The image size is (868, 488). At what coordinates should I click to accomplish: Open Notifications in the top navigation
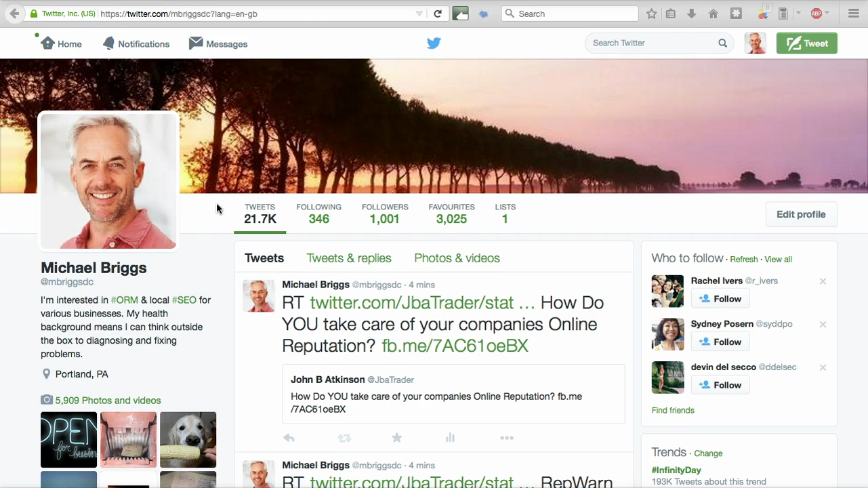point(136,43)
